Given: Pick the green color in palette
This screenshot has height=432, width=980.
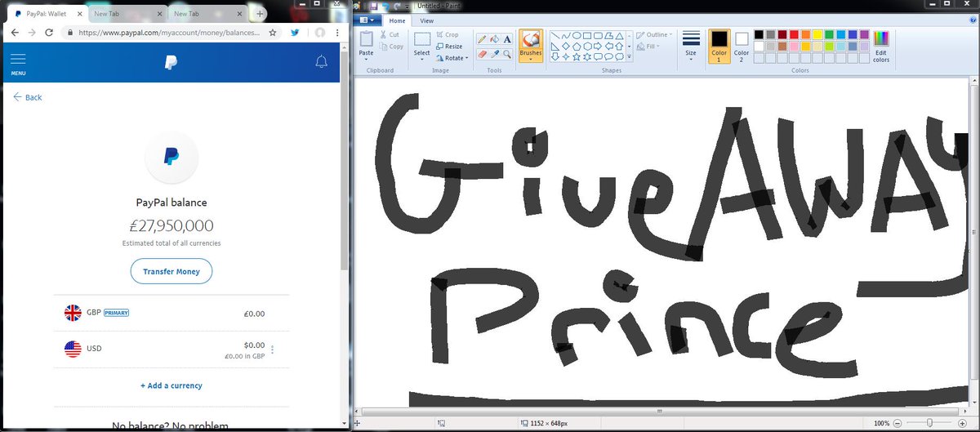Looking at the screenshot, I should click(829, 35).
